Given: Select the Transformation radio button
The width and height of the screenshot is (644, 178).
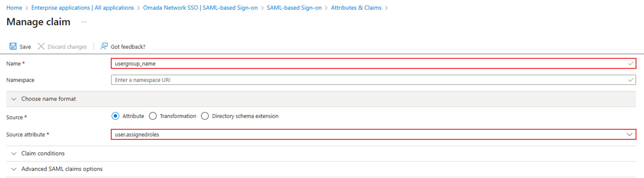Looking at the screenshot, I should click(x=153, y=116).
